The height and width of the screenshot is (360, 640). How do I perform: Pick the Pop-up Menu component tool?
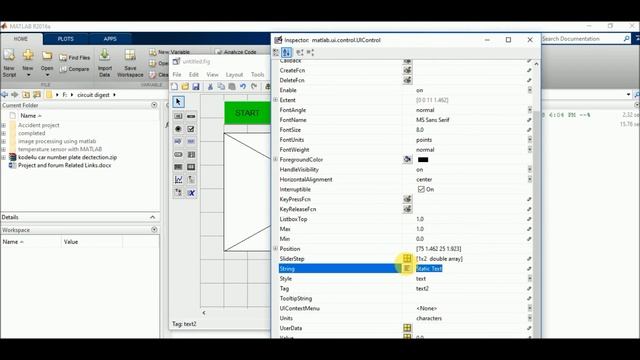tap(178, 155)
